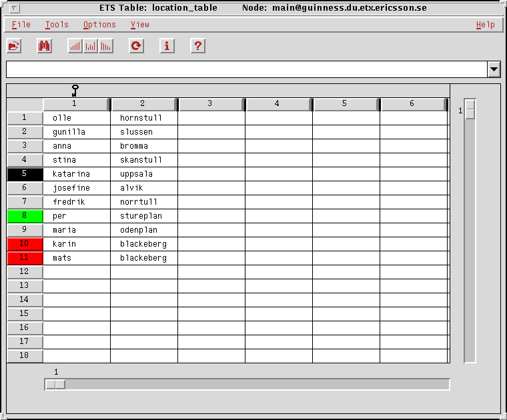Click the cell containing hornstull

click(144, 118)
